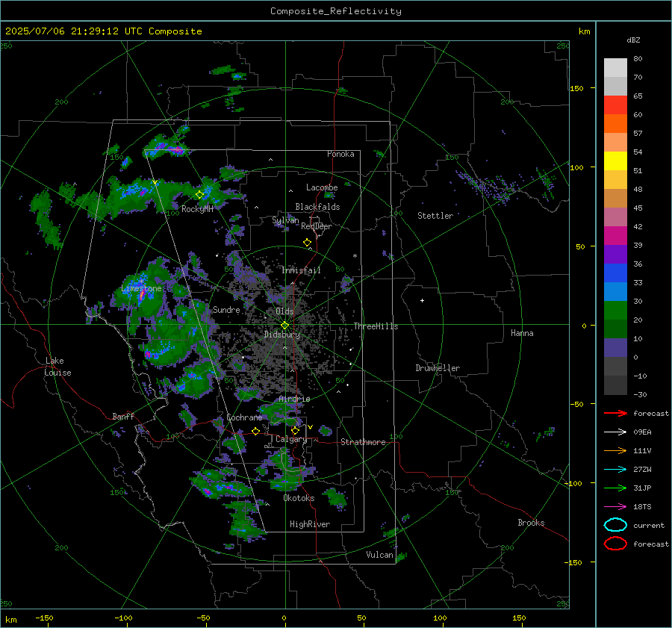Select the orange 111V arrow legend entry
The image size is (672, 628).
click(615, 450)
